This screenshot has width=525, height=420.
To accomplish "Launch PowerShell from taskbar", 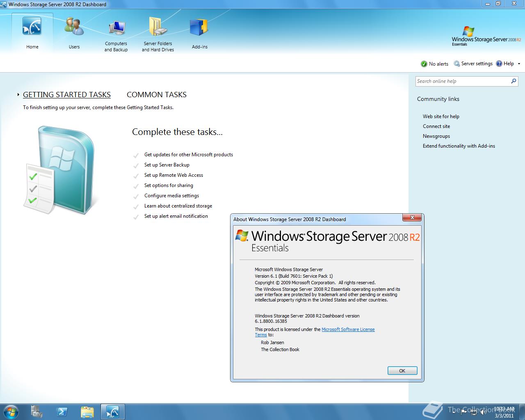I will coord(62,412).
